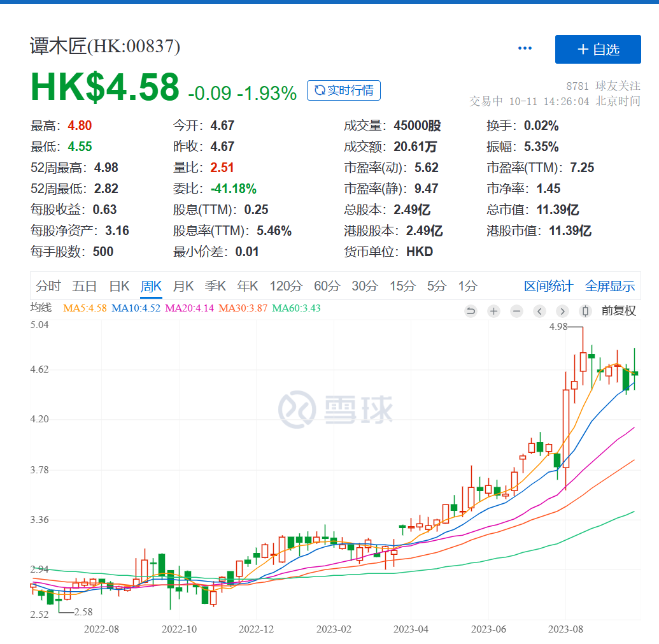Click the 量比 value 2.51
This screenshot has width=659, height=644.
(222, 168)
